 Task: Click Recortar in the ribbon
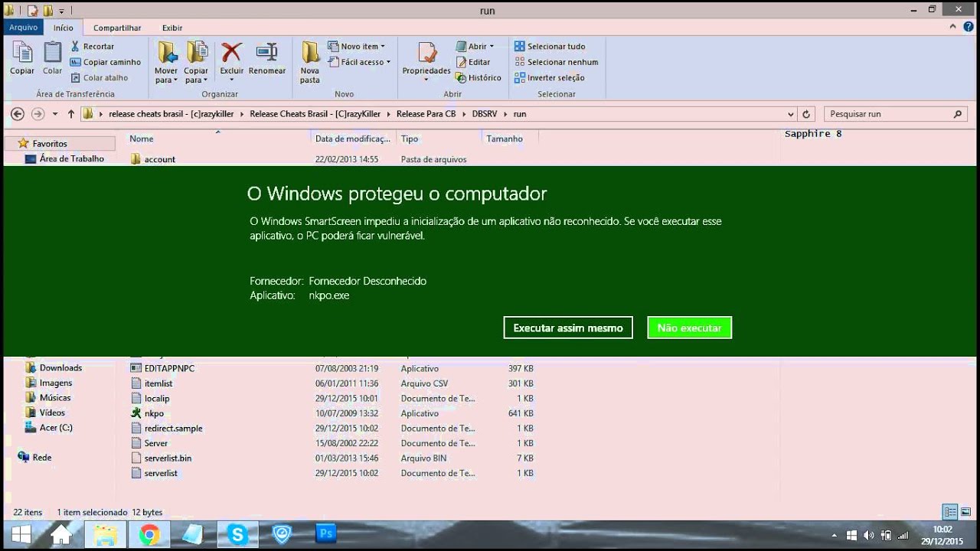tap(92, 46)
